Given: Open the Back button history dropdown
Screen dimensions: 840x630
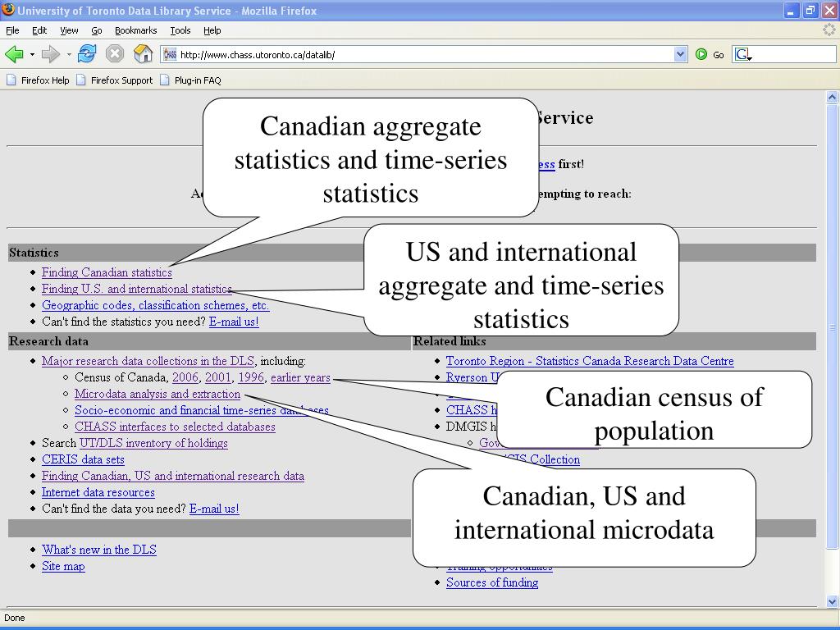Looking at the screenshot, I should coord(32,55).
